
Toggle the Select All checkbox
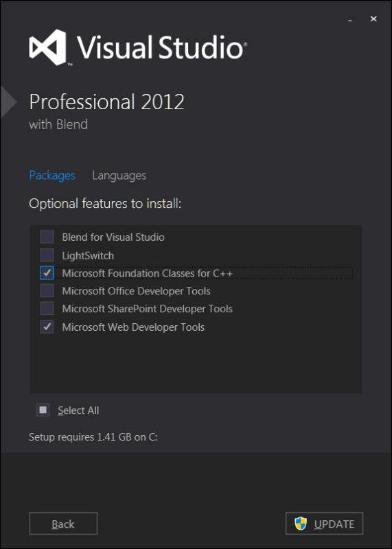43,410
